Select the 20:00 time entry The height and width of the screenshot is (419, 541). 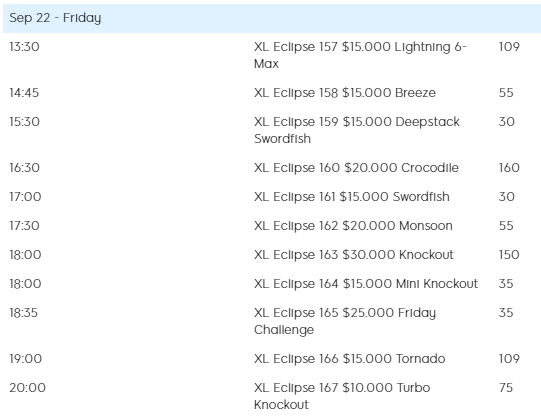[27, 388]
